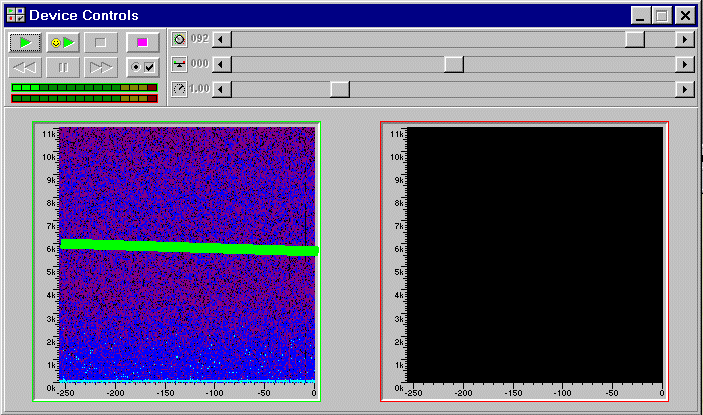703x415 pixels.
Task: Click the Device Controls title bar icon
Action: [x=16, y=15]
